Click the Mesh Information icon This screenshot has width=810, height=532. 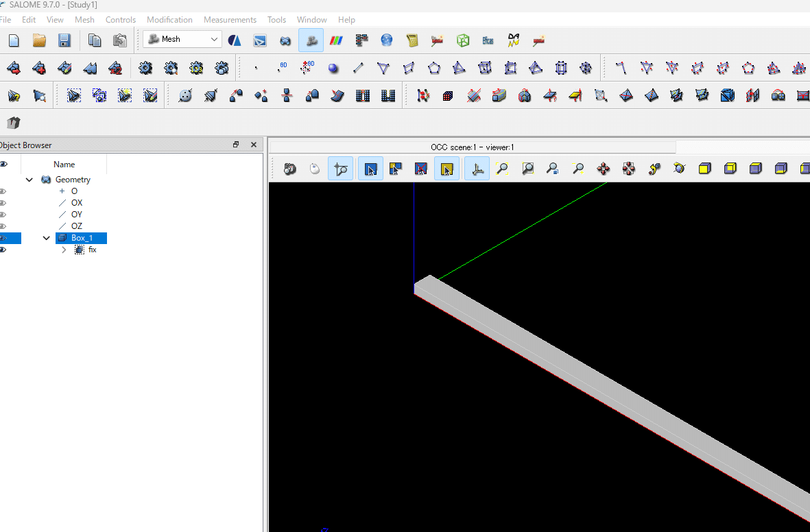point(14,95)
